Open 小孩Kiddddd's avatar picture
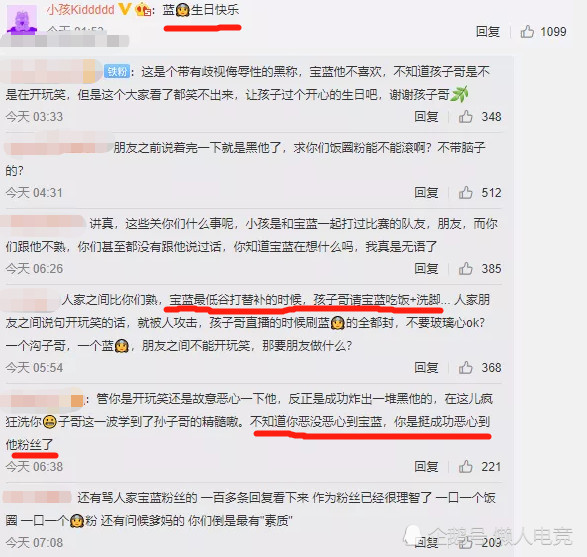The height and width of the screenshot is (557, 587). point(22,19)
